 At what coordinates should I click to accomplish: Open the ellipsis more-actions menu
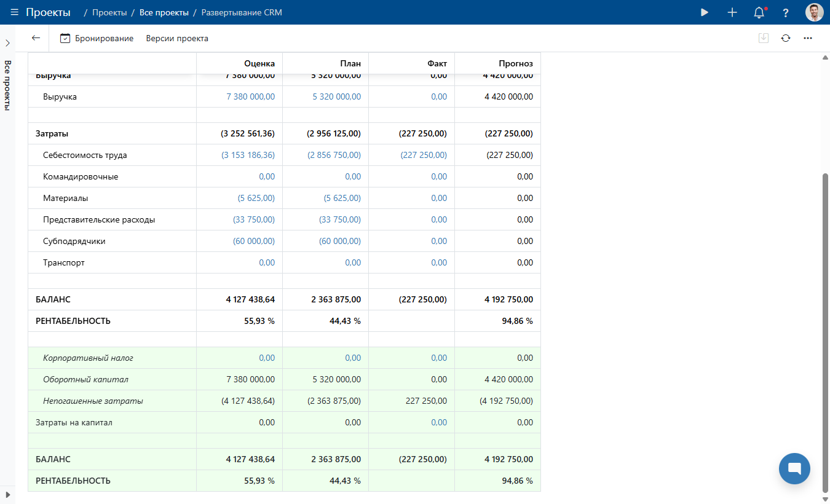[808, 37]
